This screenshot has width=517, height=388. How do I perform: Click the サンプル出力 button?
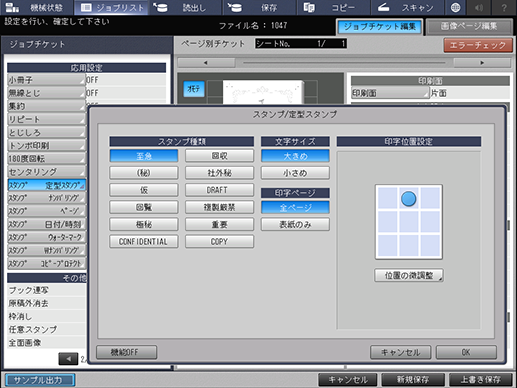point(40,380)
